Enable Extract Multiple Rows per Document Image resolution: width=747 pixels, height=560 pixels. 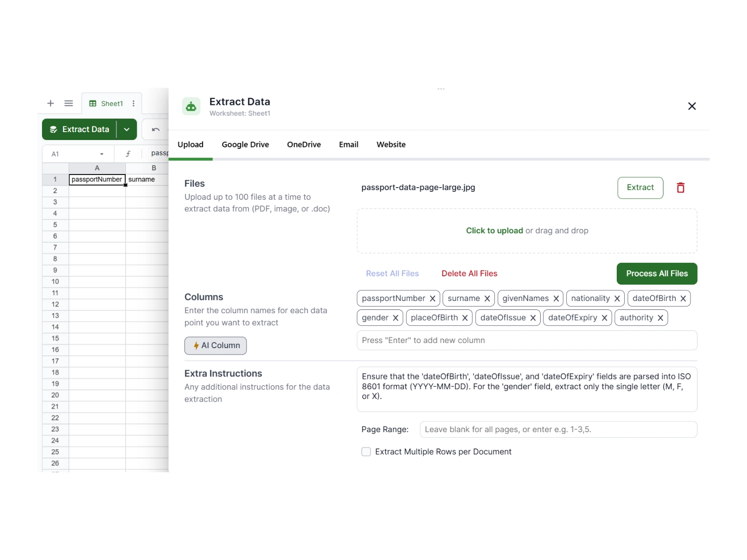[x=366, y=452]
